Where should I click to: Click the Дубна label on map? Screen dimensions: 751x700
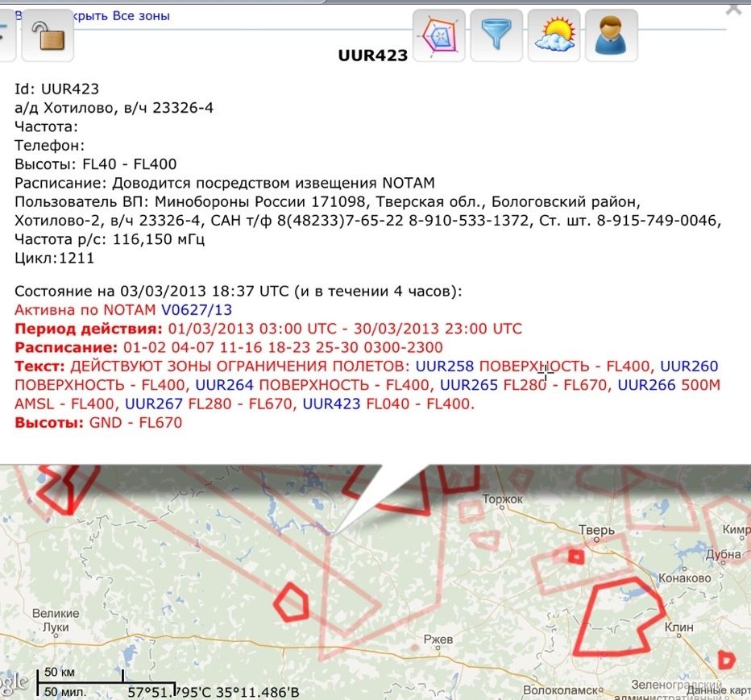click(x=724, y=554)
